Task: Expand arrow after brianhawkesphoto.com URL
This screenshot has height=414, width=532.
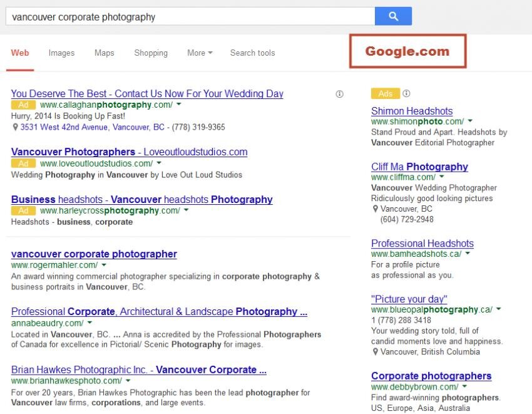Action: [x=128, y=380]
